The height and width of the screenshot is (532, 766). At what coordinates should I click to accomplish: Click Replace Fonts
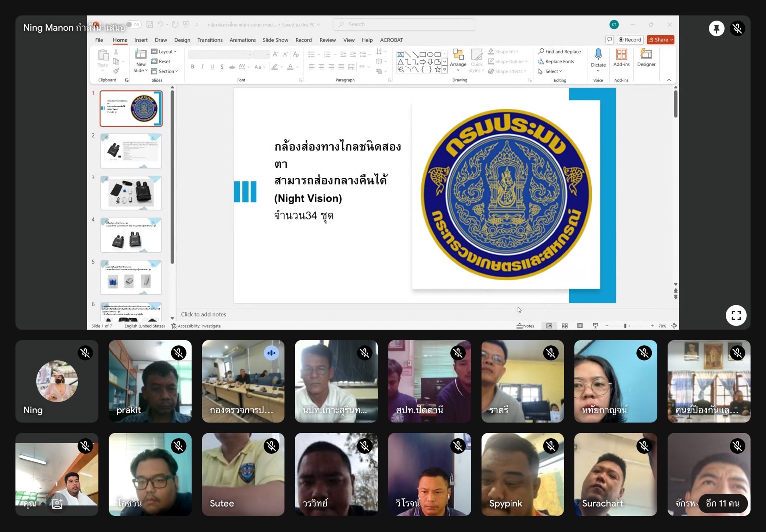[x=556, y=62]
